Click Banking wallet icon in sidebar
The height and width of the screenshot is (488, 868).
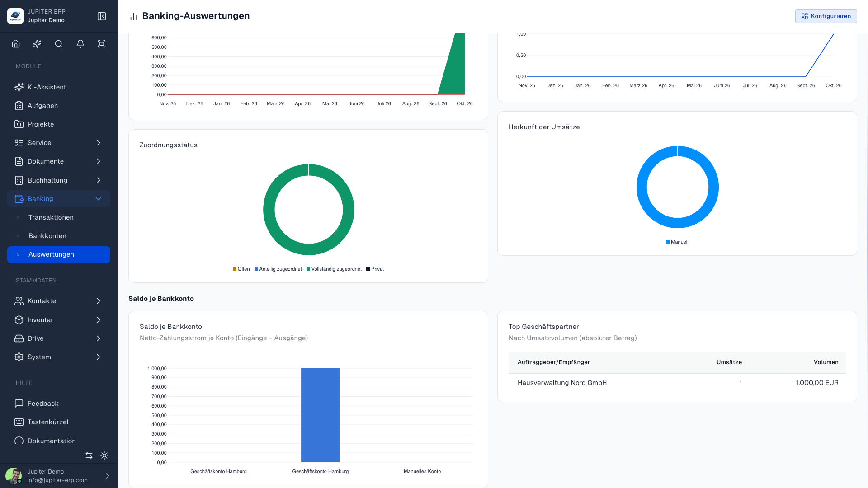[x=19, y=199]
